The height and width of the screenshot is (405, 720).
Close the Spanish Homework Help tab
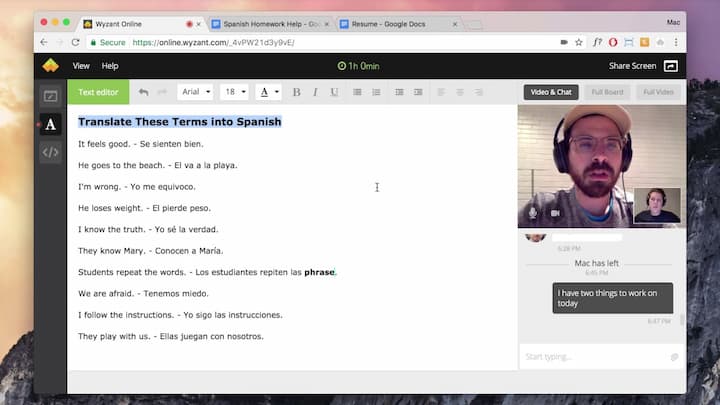pyautogui.click(x=326, y=24)
